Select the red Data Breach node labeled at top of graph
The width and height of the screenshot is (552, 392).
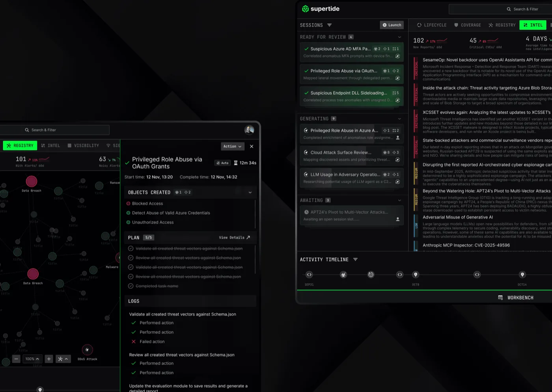coord(32,181)
